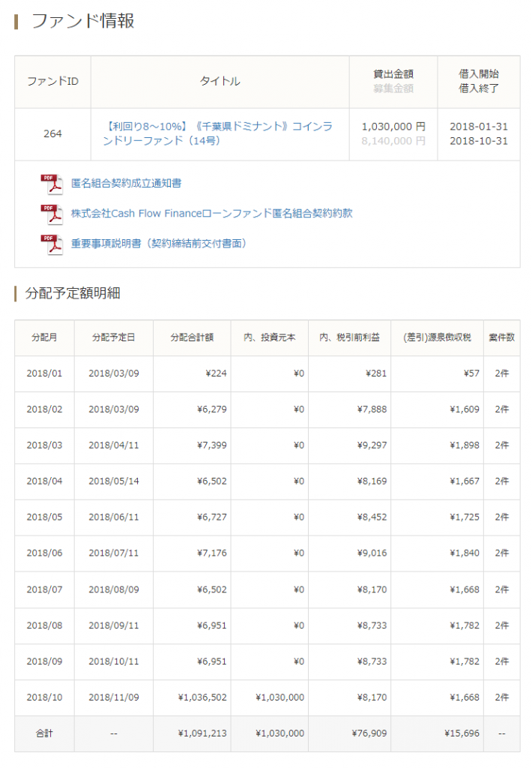Select the fund ID 264 cell
Image resolution: width=532 pixels, height=768 pixels.
click(x=52, y=134)
